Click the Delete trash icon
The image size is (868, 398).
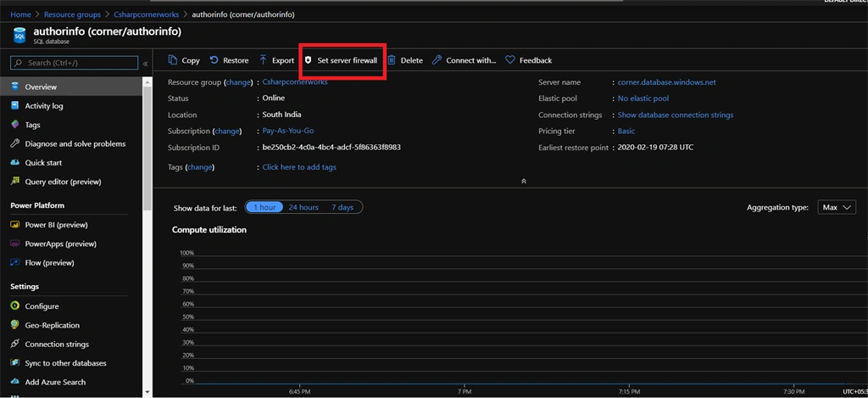pyautogui.click(x=392, y=60)
